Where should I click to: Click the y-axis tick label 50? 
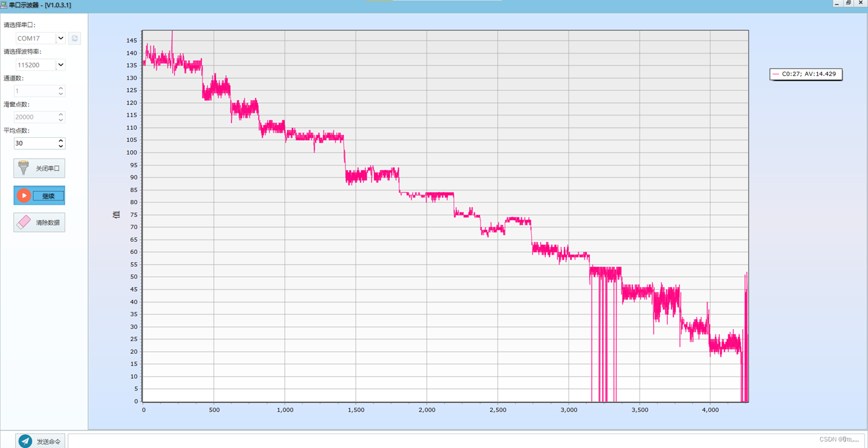point(134,277)
